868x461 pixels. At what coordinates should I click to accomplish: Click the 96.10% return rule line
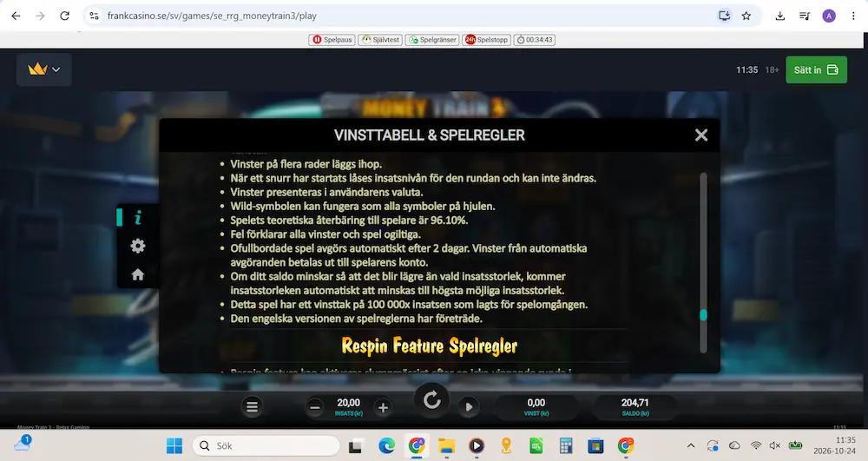(349, 221)
